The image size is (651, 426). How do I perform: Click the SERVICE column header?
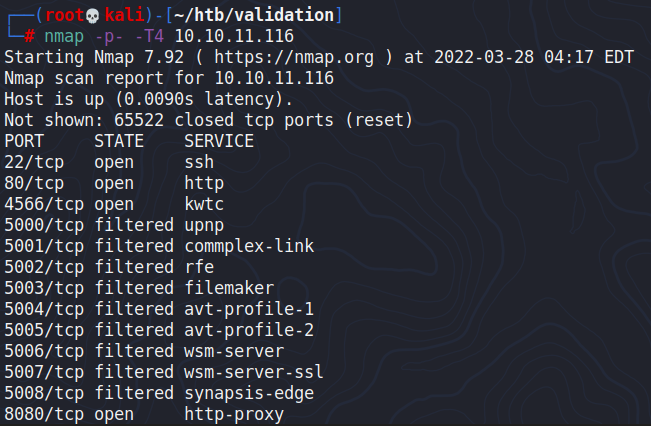pyautogui.click(x=219, y=141)
